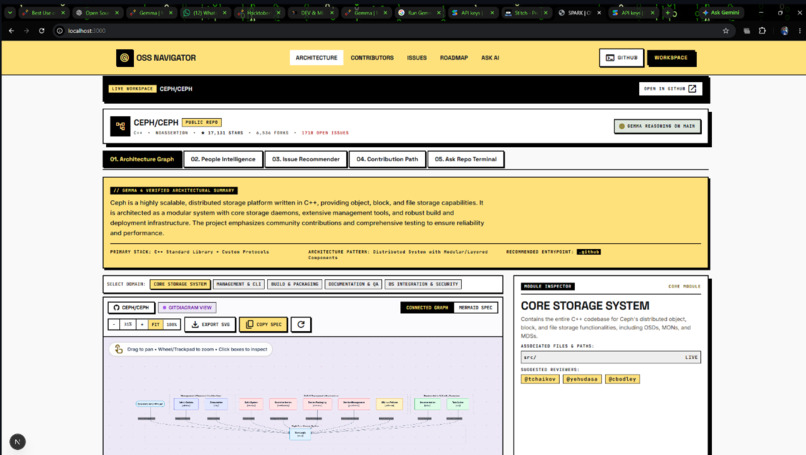Switch to Connected Graph view
This screenshot has height=455, width=806.
pyautogui.click(x=427, y=307)
